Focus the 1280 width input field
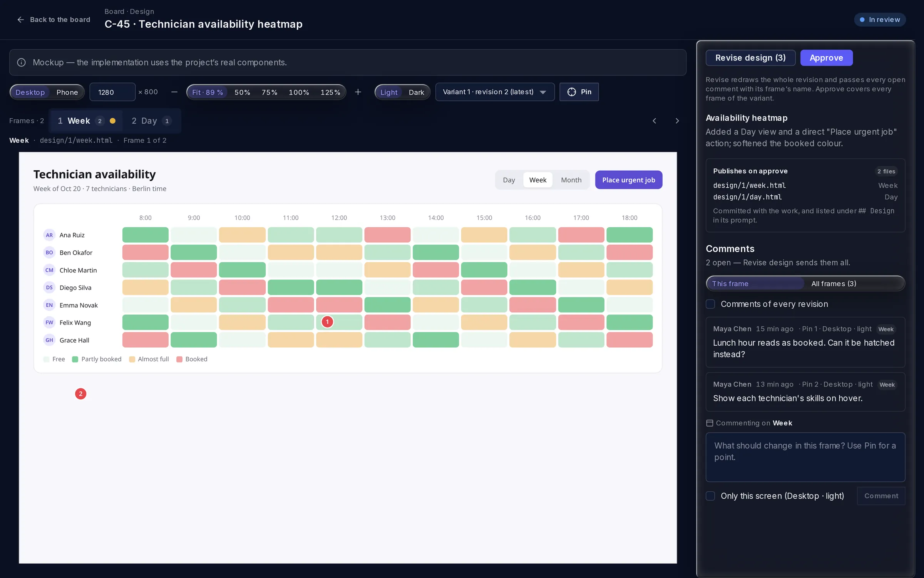 [112, 92]
